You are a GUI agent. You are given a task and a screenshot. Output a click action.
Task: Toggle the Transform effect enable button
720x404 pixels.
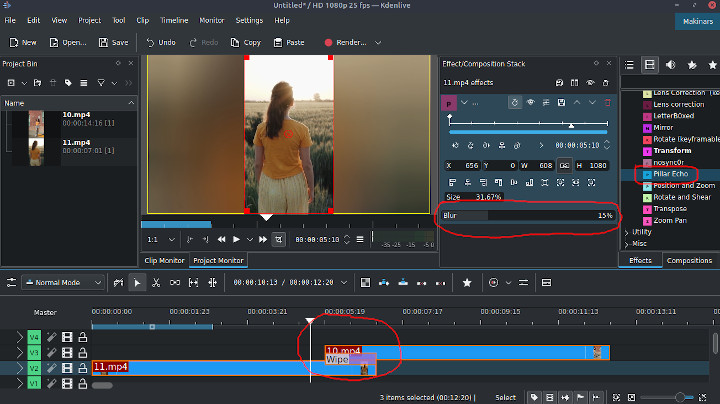(514, 102)
